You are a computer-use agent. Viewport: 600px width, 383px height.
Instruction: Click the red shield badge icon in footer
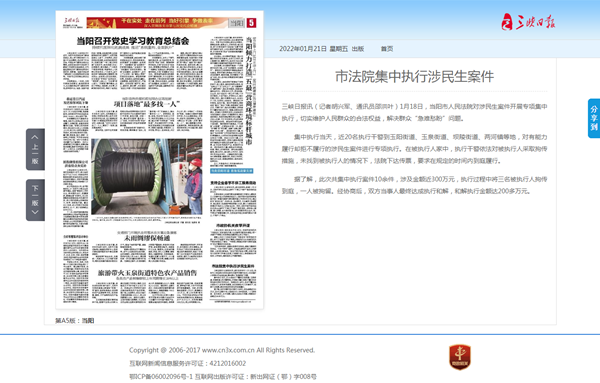(x=460, y=357)
